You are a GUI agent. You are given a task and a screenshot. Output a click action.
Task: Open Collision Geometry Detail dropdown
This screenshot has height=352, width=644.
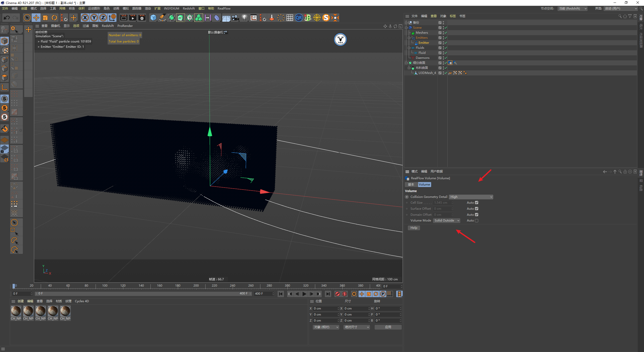pos(471,197)
